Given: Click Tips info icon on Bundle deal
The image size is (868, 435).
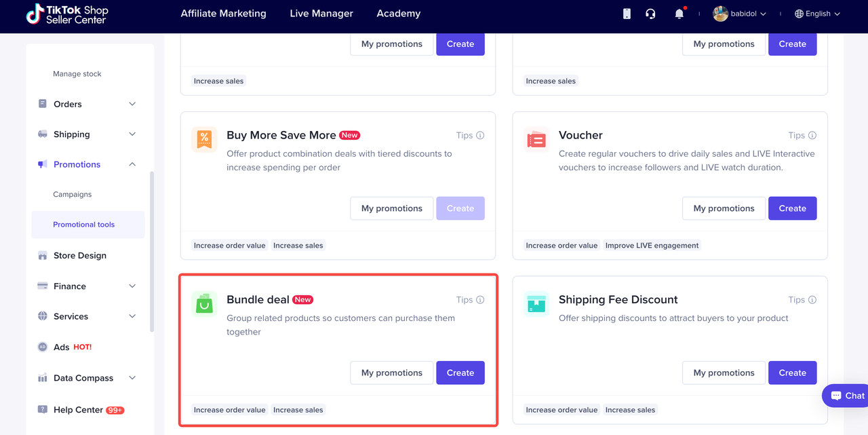Looking at the screenshot, I should click(x=480, y=300).
